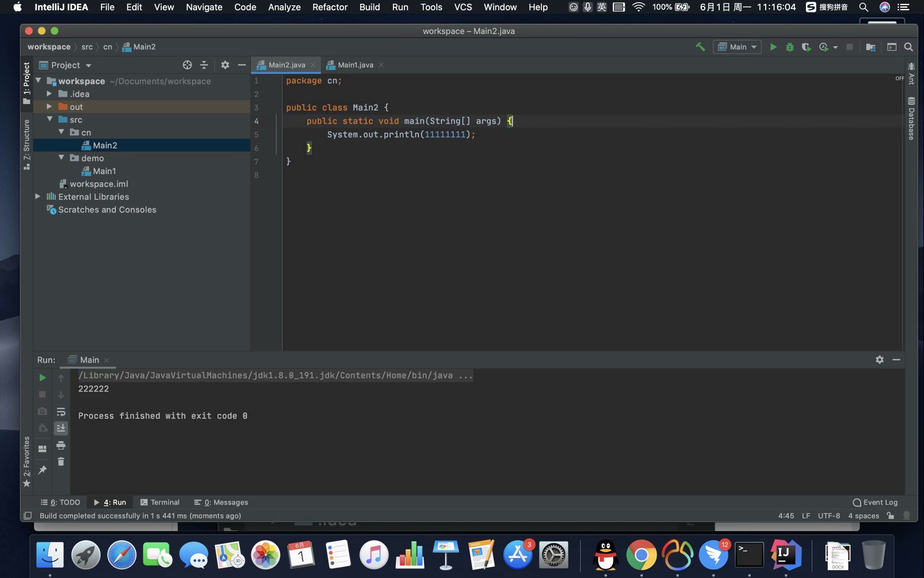Click LF line separator in status bar
924x578 pixels.
click(806, 516)
